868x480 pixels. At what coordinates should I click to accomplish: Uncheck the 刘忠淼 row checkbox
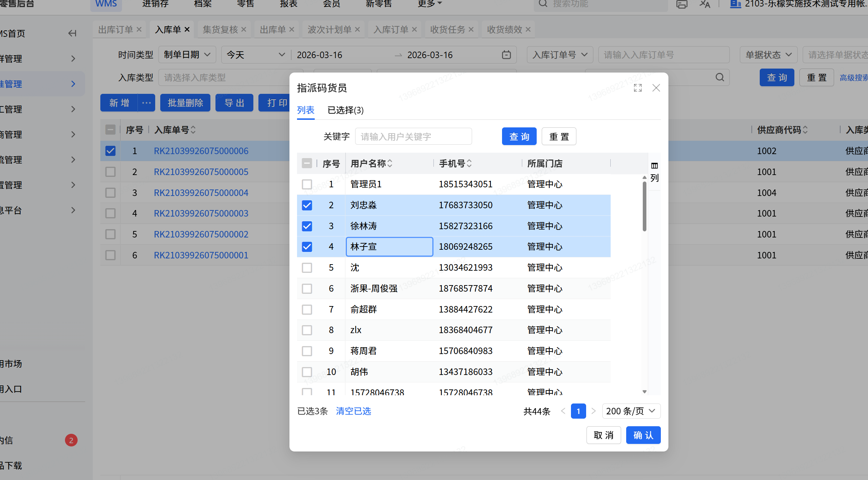[307, 205]
